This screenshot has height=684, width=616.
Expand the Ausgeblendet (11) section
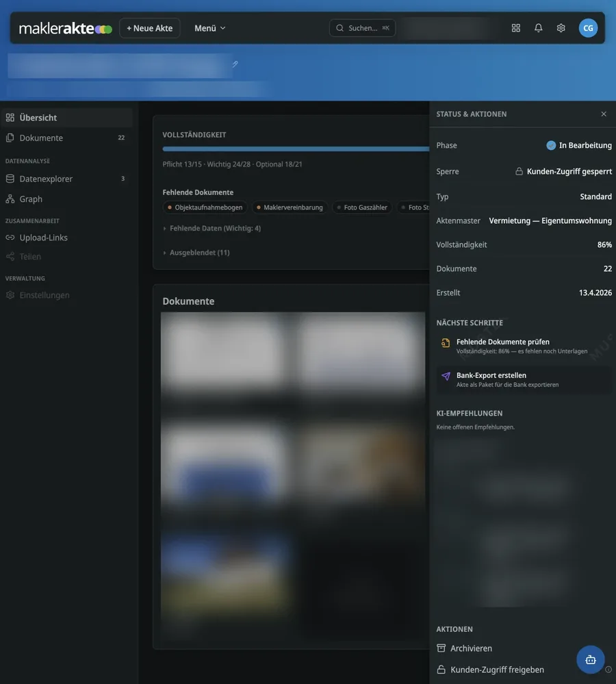pos(196,253)
